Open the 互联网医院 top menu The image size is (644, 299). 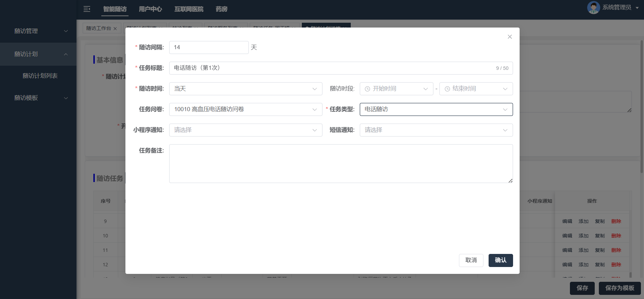(189, 9)
